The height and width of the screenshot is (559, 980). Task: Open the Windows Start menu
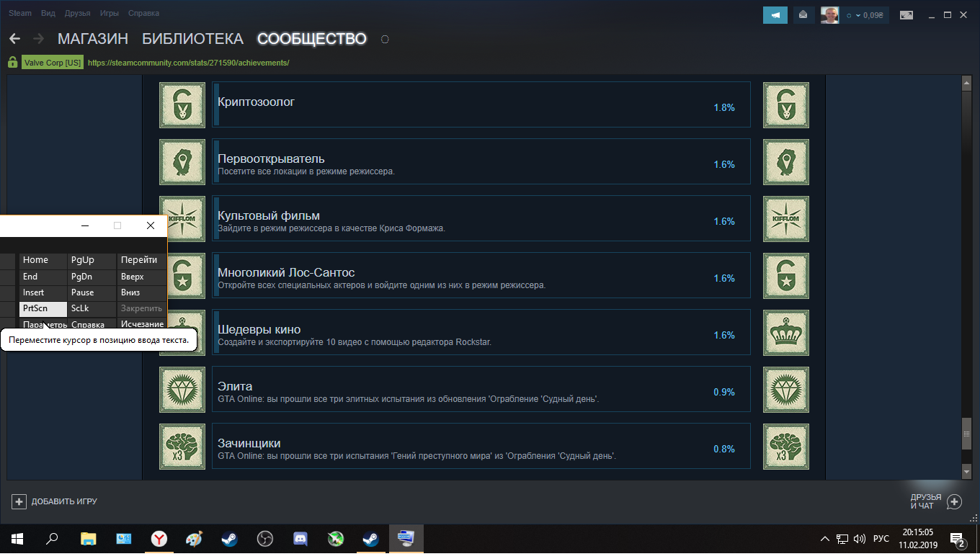pos(17,539)
